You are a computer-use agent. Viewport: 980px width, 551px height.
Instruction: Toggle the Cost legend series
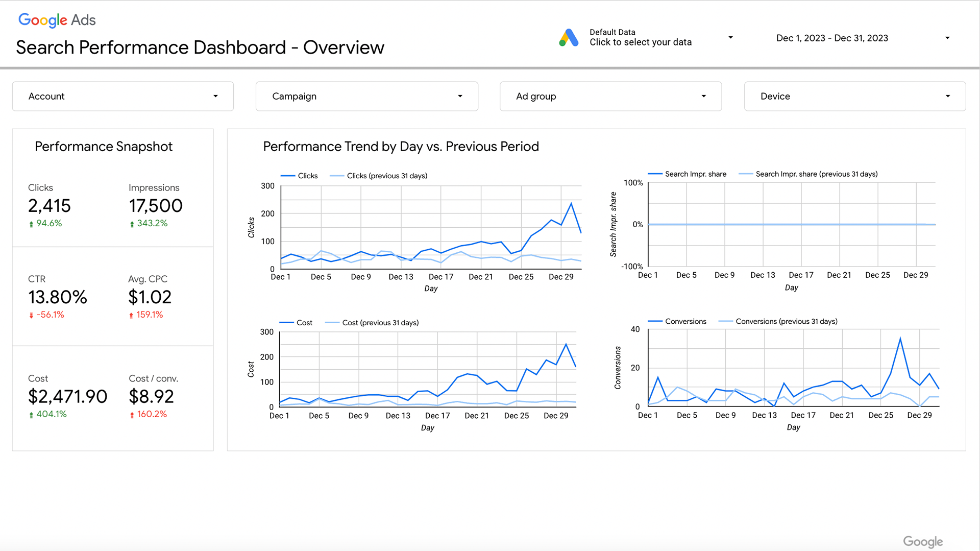pyautogui.click(x=296, y=323)
